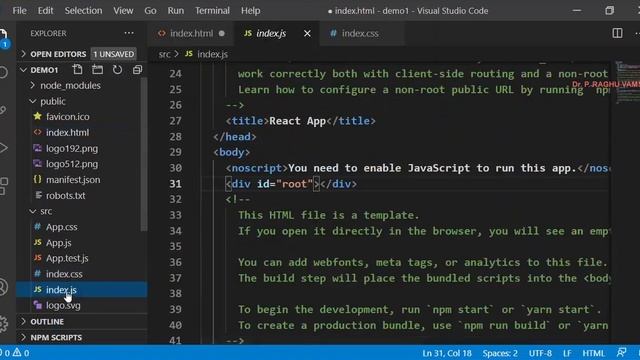Click the warnings count in status bar
Viewport: 640px width, 360px height.
pos(21,353)
